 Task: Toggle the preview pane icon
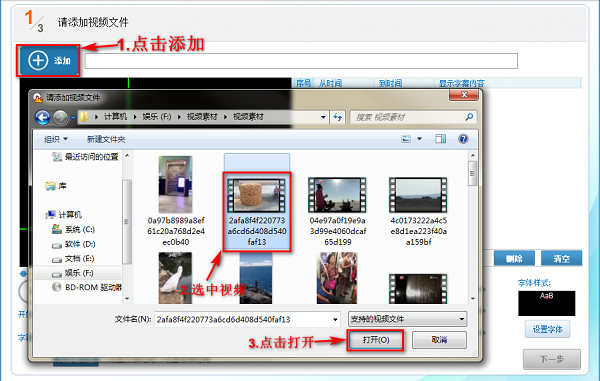[440, 139]
